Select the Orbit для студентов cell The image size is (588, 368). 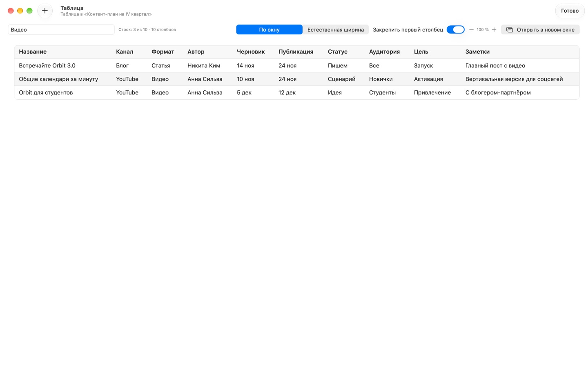[46, 92]
